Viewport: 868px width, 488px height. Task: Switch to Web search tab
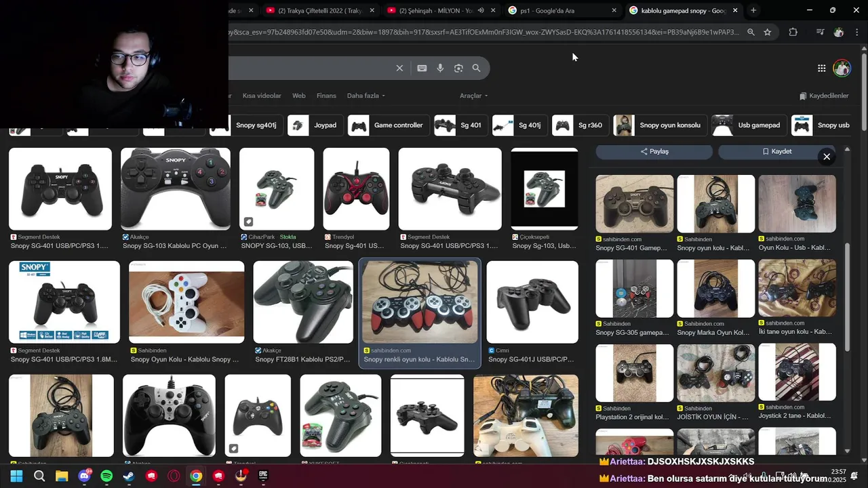tap(299, 96)
